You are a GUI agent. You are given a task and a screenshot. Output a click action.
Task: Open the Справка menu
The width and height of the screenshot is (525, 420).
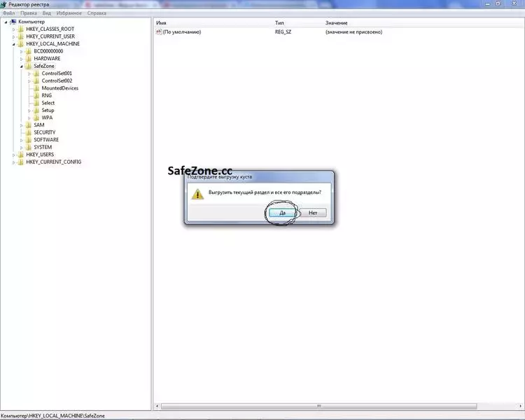pyautogui.click(x=97, y=13)
